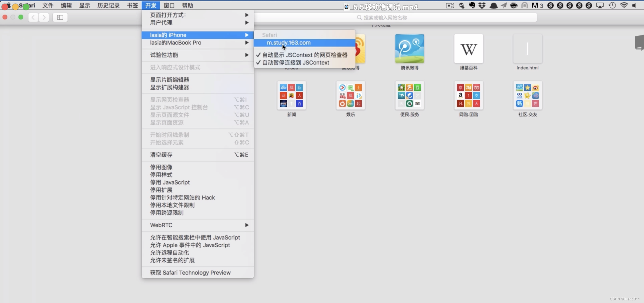Choose 停用本地文件限制
Viewport: 644px width, 303px height.
(198, 205)
